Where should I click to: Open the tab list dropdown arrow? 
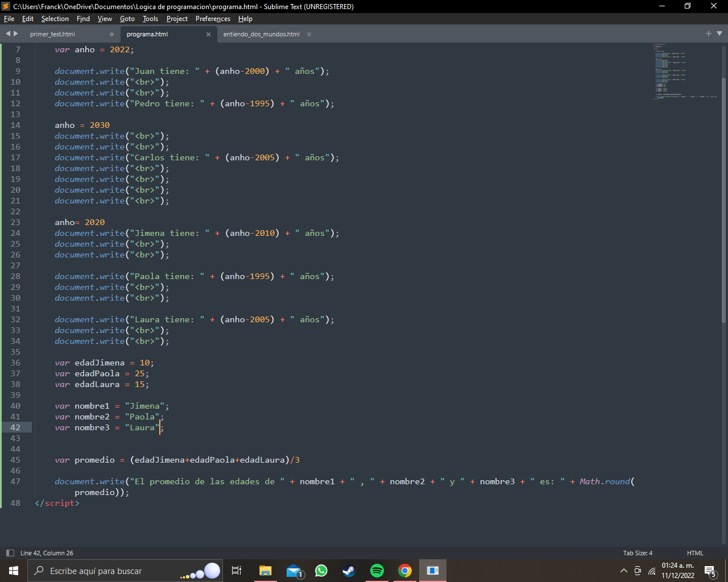point(719,34)
